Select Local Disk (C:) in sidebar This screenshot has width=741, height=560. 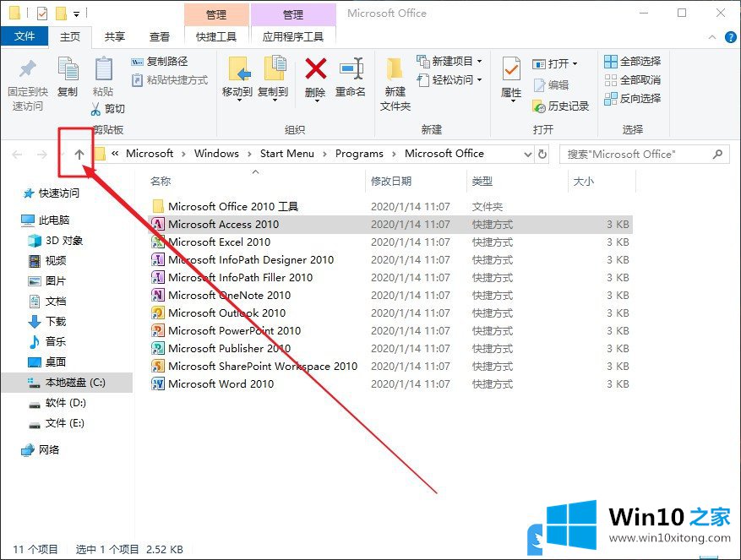point(66,383)
